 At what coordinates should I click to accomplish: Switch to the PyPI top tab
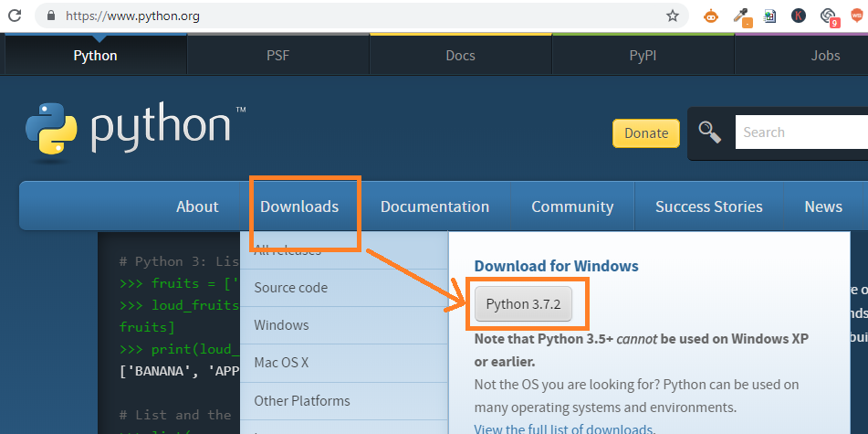(x=643, y=55)
